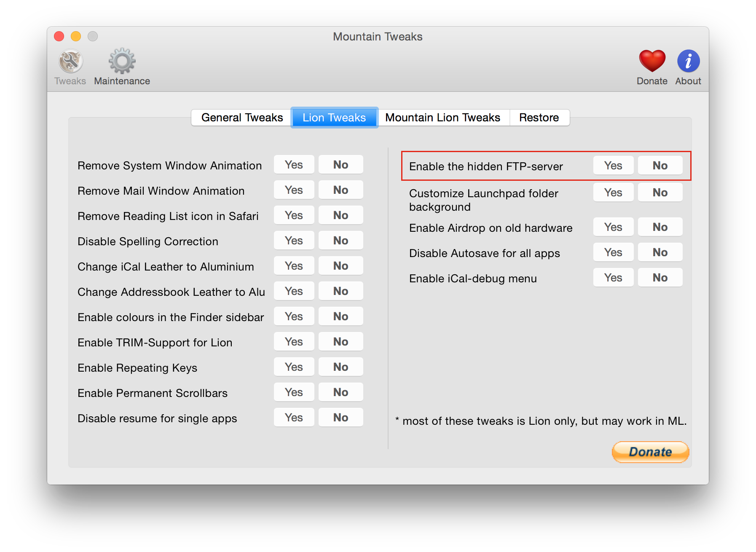The image size is (756, 552).
Task: Select Yes for Disable Autosave for all apps
Action: [x=613, y=252]
